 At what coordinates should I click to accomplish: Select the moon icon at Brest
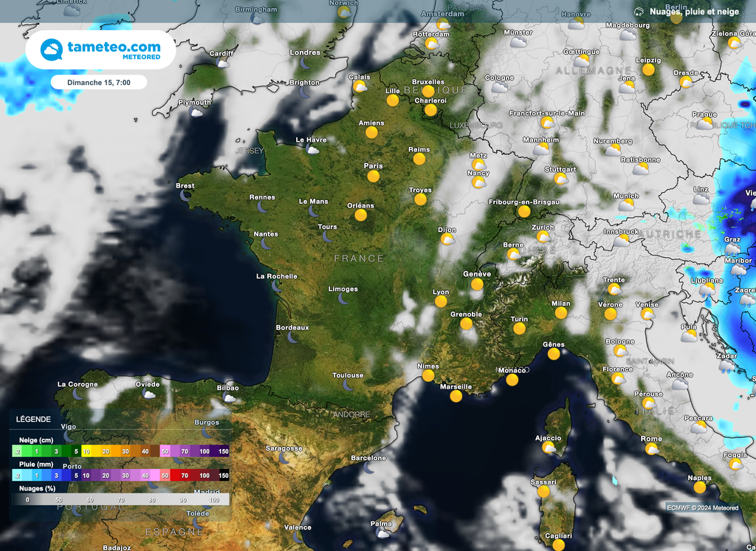[186, 196]
